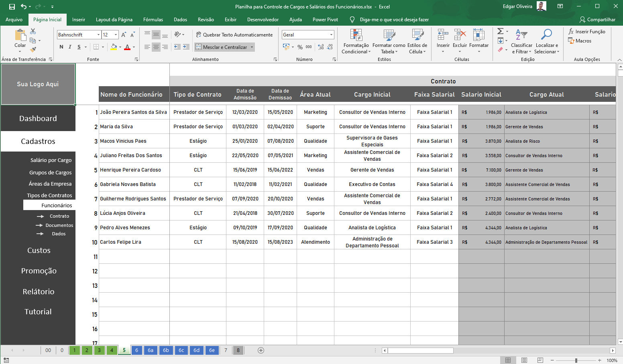The width and height of the screenshot is (623, 364).
Task: Click the Format Painter brush icon
Action: 33,49
